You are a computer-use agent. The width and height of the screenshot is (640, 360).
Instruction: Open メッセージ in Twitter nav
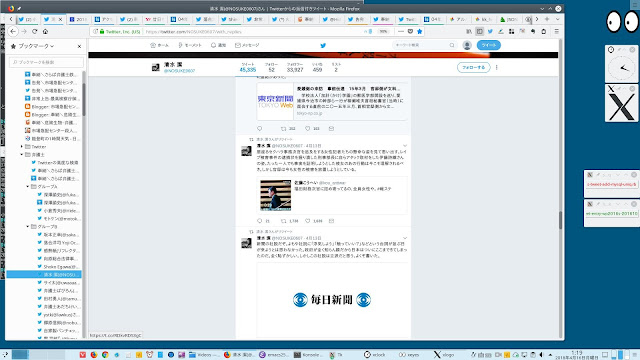(247, 45)
